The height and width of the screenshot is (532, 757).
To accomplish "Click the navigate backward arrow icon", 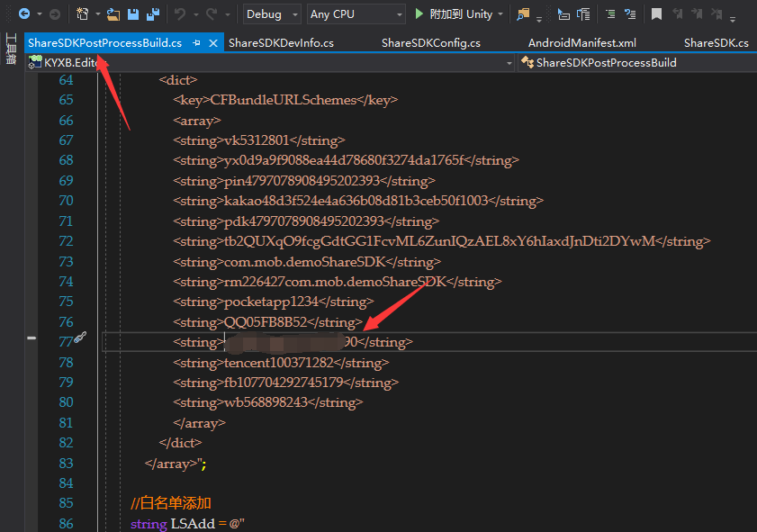I will (23, 14).
